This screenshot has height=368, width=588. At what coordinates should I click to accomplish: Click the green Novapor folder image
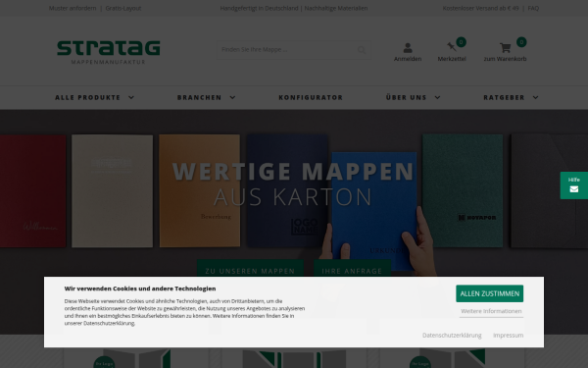click(x=463, y=190)
